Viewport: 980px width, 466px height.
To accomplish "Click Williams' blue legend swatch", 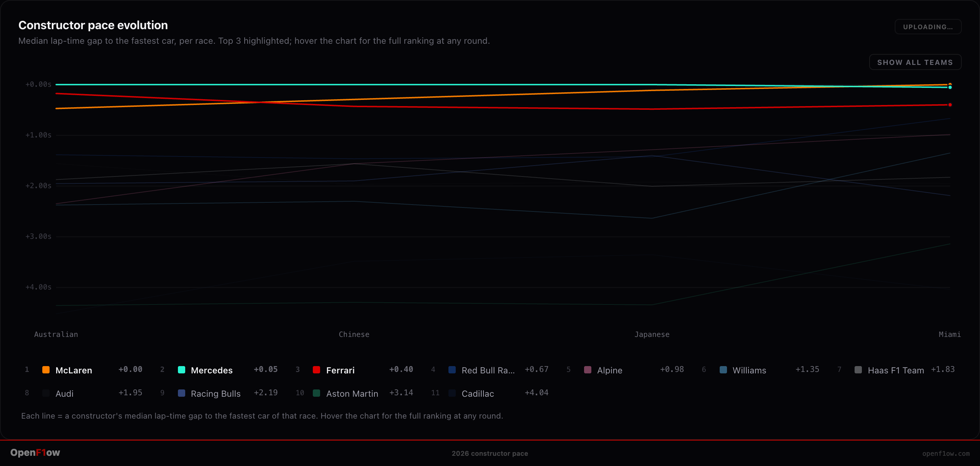I will click(723, 370).
